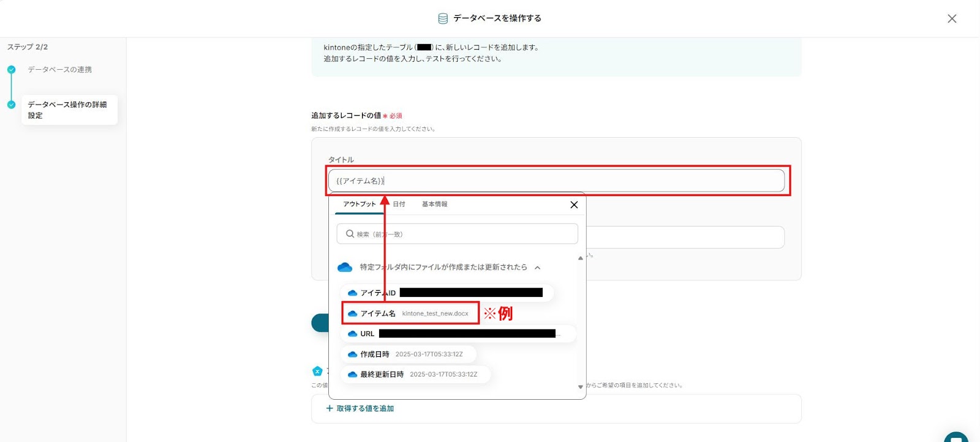Switch to the 日付 tab
This screenshot has width=980, height=442.
pos(399,204)
